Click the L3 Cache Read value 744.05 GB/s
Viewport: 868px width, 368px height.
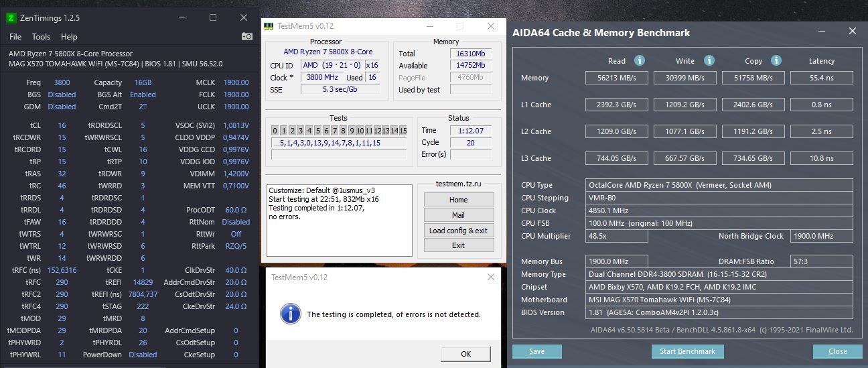[617, 158]
